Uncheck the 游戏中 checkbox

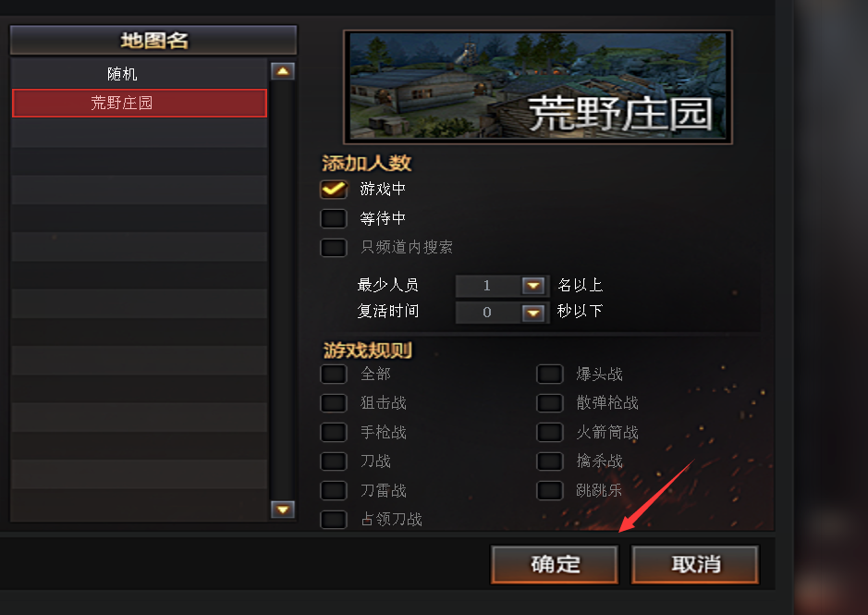[x=334, y=190]
